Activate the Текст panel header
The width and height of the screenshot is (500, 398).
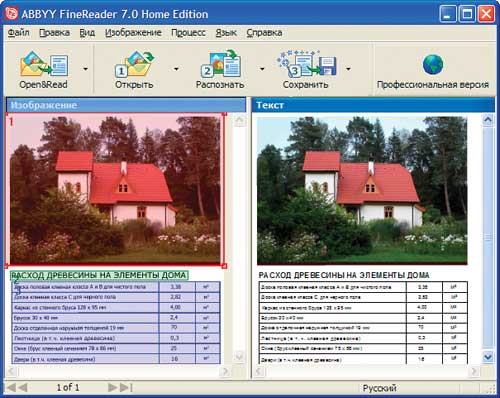pyautogui.click(x=373, y=105)
